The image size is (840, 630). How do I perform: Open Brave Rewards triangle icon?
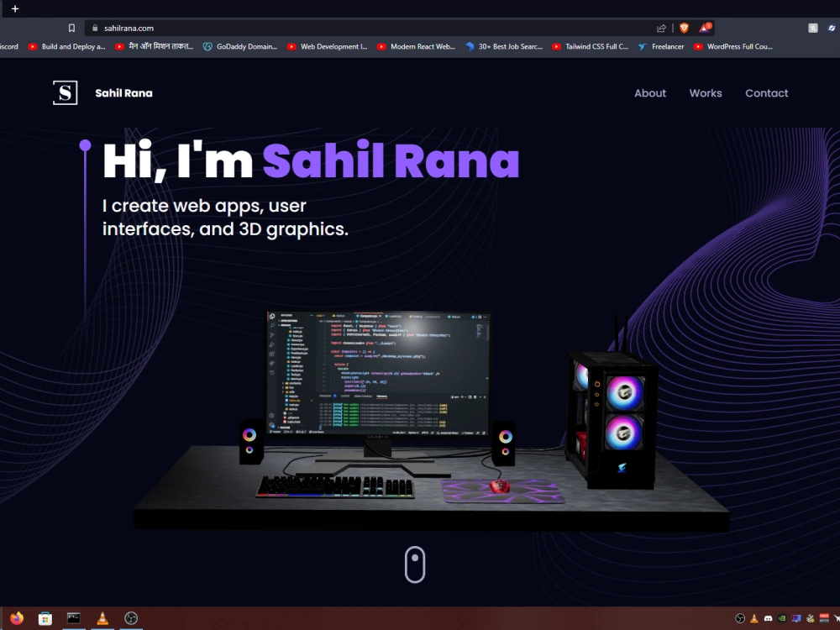click(705, 28)
